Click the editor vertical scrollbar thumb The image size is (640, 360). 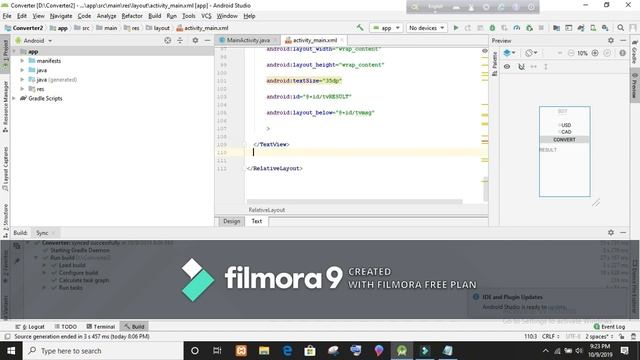pyautogui.click(x=485, y=189)
